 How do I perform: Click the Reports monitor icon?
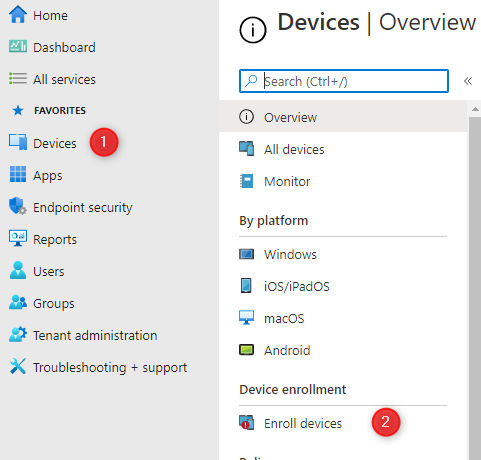(x=18, y=238)
